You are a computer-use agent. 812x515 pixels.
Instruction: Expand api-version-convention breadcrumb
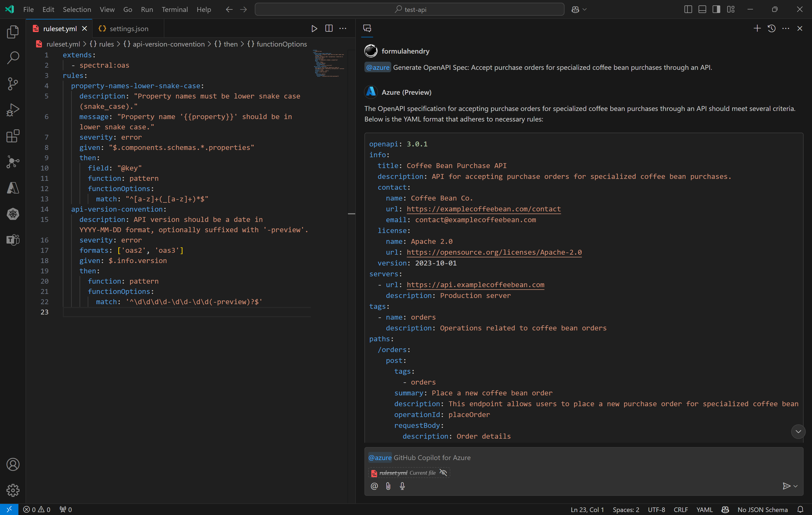[164, 44]
